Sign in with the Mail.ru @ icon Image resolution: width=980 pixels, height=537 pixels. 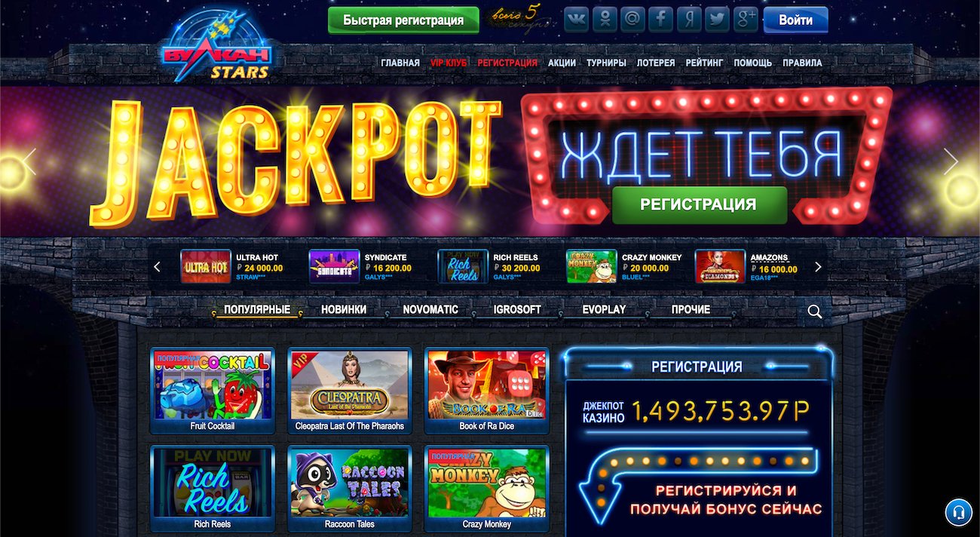(632, 20)
